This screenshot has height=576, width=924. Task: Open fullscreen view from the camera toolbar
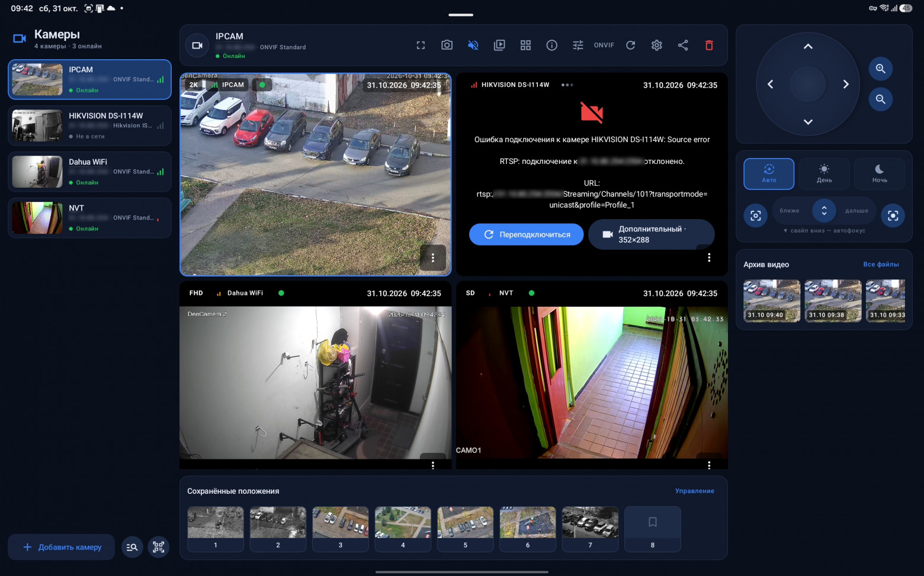(421, 46)
